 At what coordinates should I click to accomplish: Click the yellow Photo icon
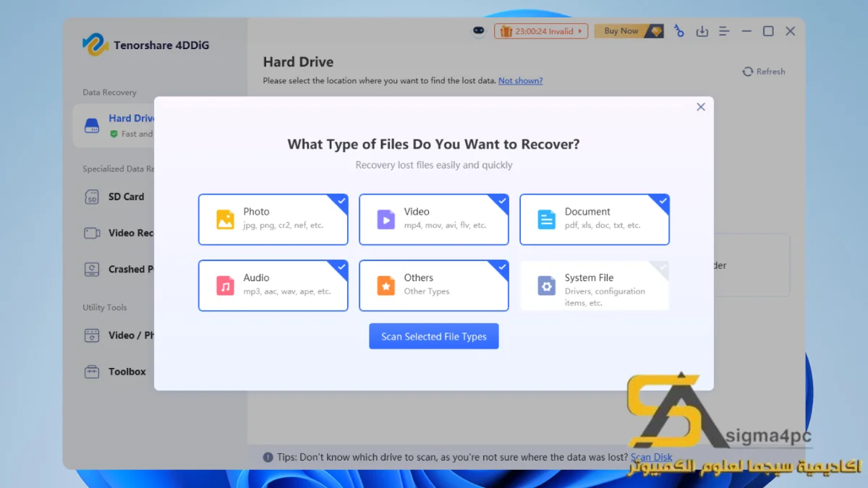click(x=225, y=219)
